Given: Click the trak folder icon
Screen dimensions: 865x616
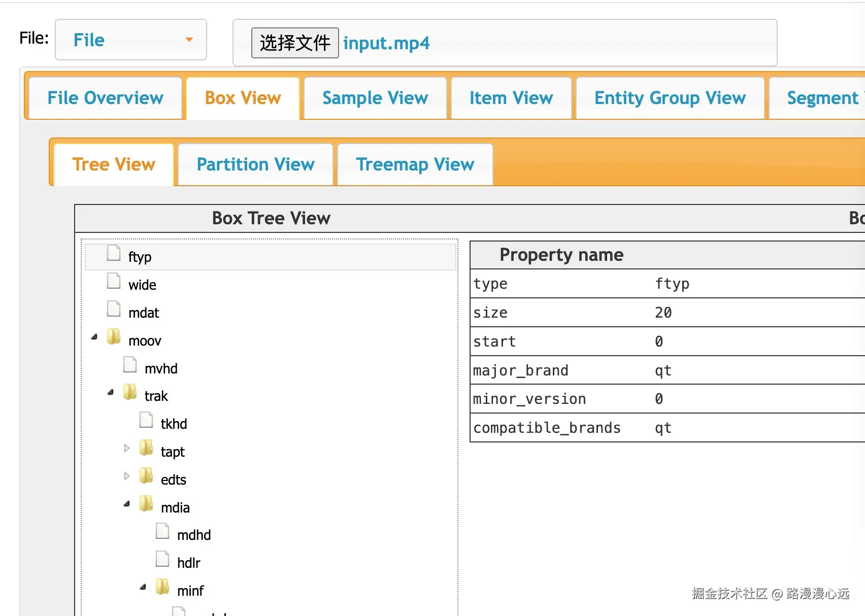Looking at the screenshot, I should (x=130, y=392).
